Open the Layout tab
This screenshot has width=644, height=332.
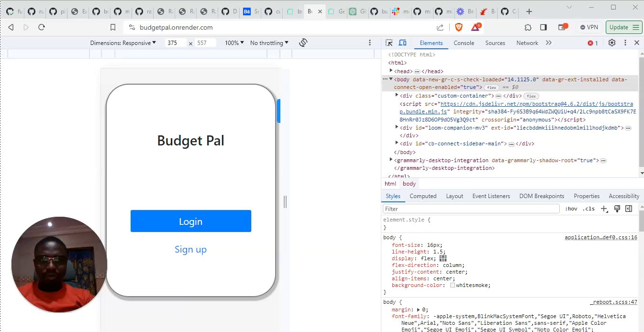pos(455,196)
